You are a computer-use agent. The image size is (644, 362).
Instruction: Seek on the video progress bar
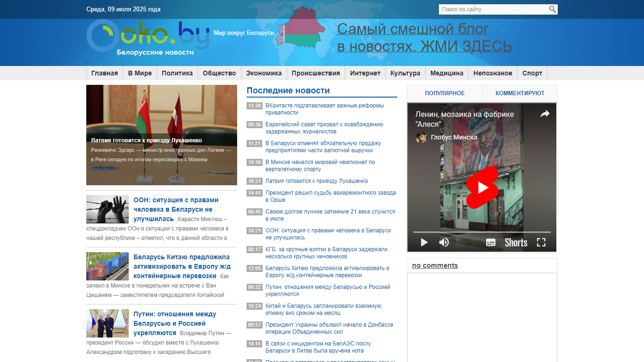pos(482,232)
